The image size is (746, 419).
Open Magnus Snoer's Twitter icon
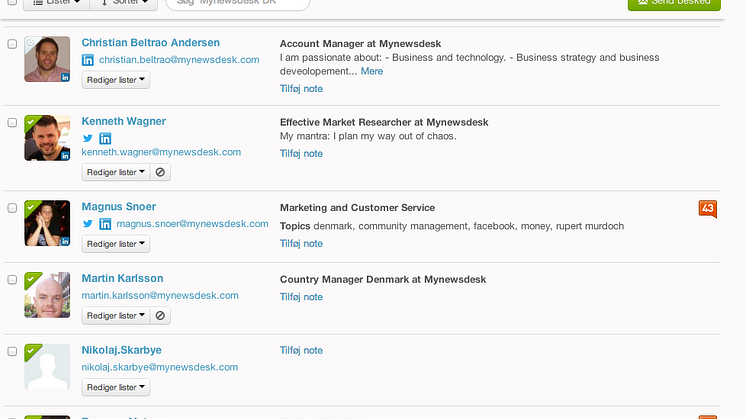(x=88, y=224)
